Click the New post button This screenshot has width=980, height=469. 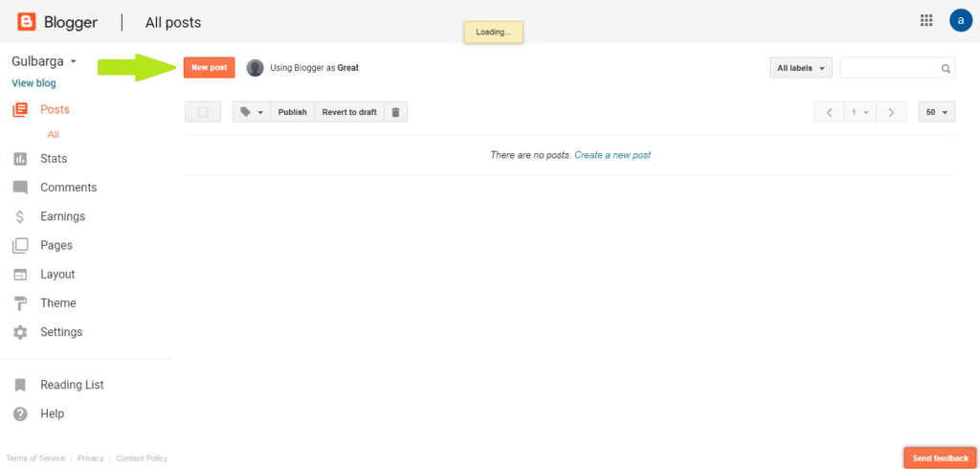coord(209,68)
